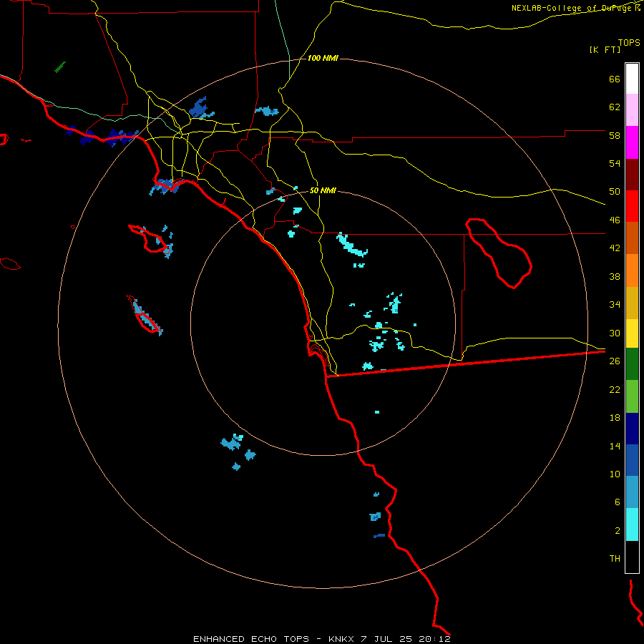Click the "18" legend value

click(615, 418)
